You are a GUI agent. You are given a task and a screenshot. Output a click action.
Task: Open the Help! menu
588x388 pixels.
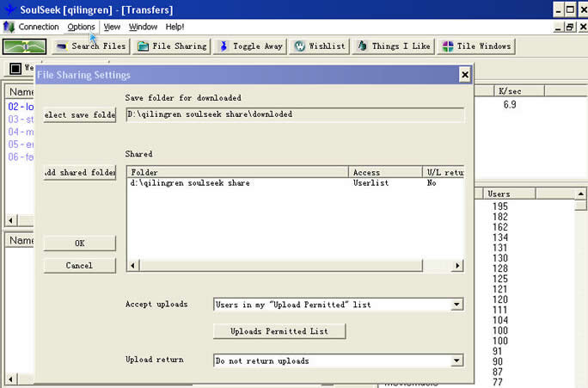[175, 27]
